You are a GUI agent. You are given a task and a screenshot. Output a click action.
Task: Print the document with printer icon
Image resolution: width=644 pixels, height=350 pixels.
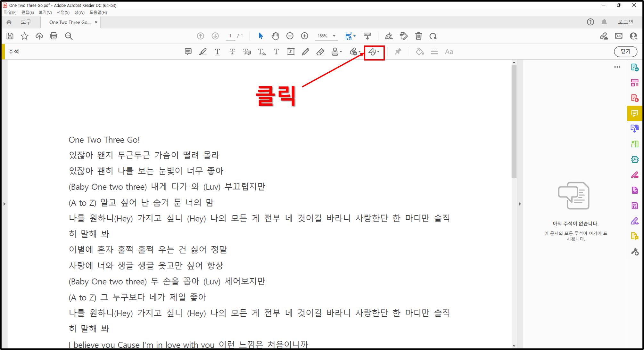point(54,36)
